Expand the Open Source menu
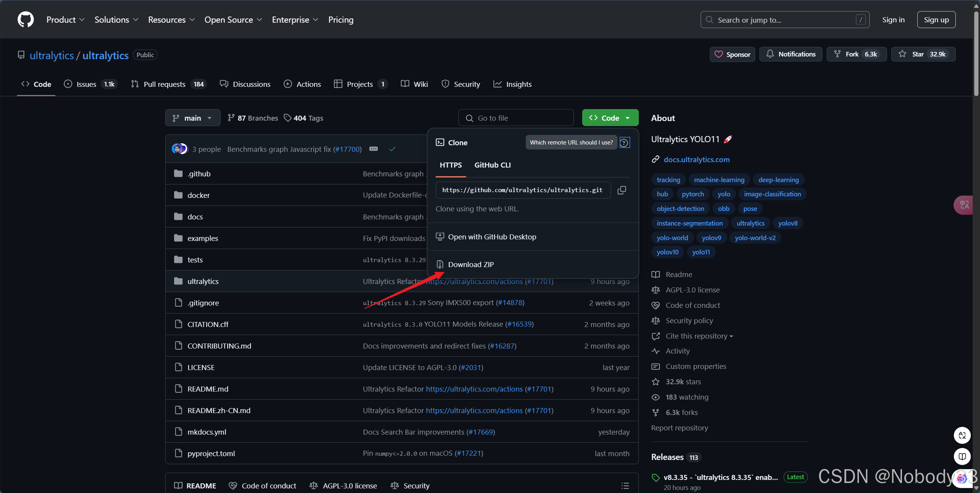 [233, 20]
